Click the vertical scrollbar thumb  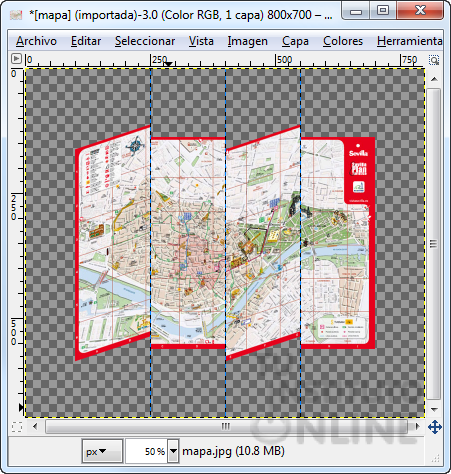click(x=434, y=244)
